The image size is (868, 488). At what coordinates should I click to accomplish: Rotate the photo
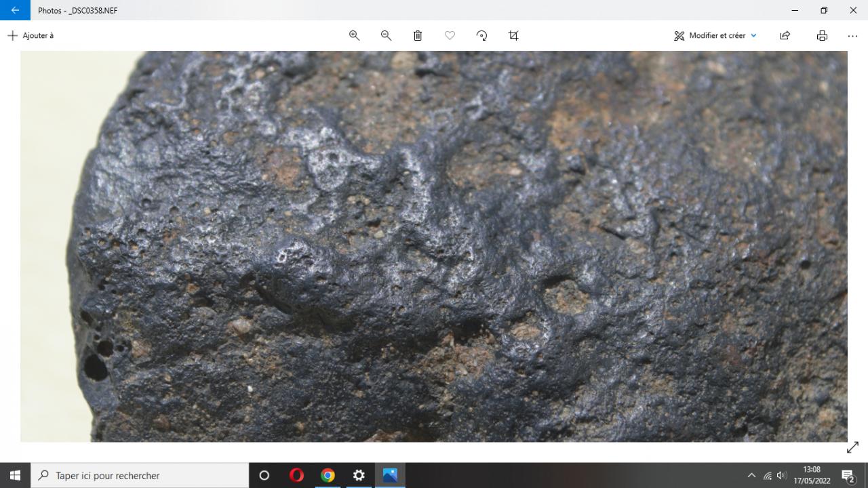[481, 35]
